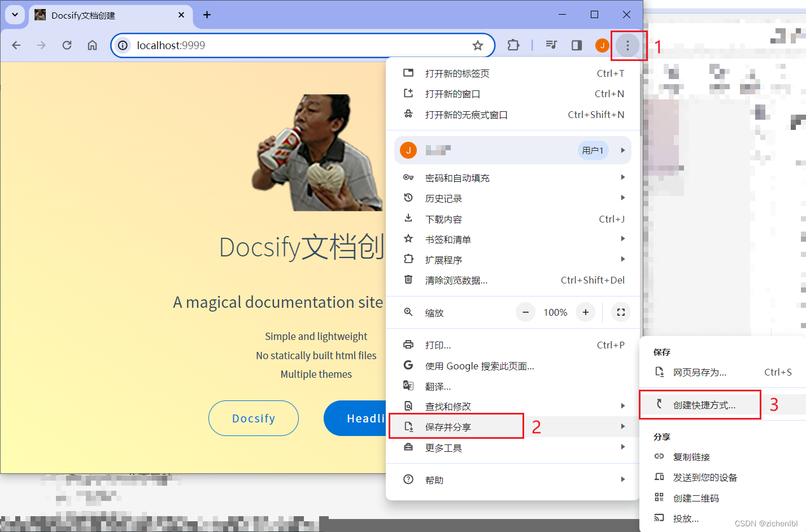Select 发送到您的设备 in submenu
Image resolution: width=806 pixels, height=532 pixels.
pos(722,477)
